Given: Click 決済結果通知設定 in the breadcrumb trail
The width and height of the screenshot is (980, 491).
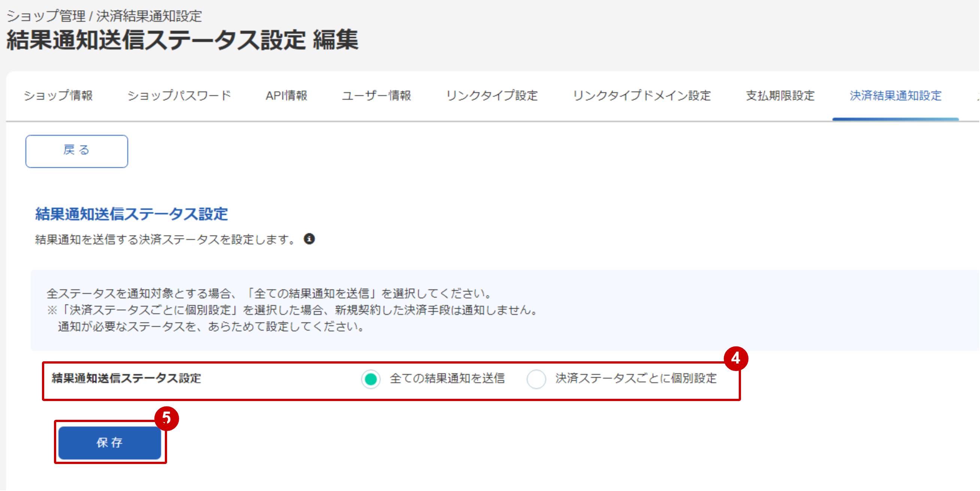Looking at the screenshot, I should (x=149, y=17).
